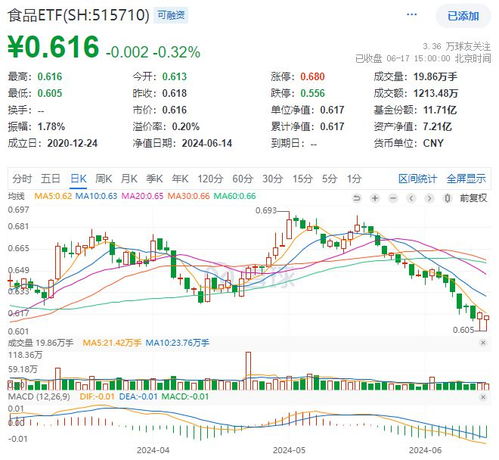Click the 跌停 0.556 value
Screen dimensions: 499x460
click(x=312, y=93)
